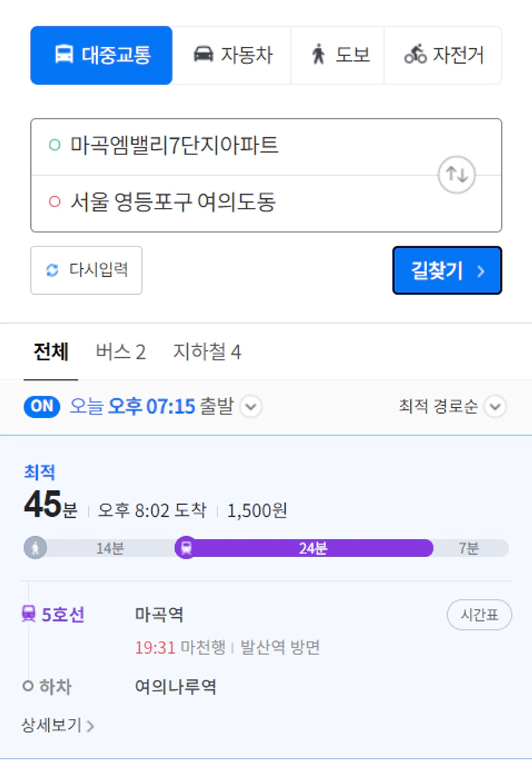
Task: Click the 다시입력 refresh icon
Action: click(x=52, y=270)
